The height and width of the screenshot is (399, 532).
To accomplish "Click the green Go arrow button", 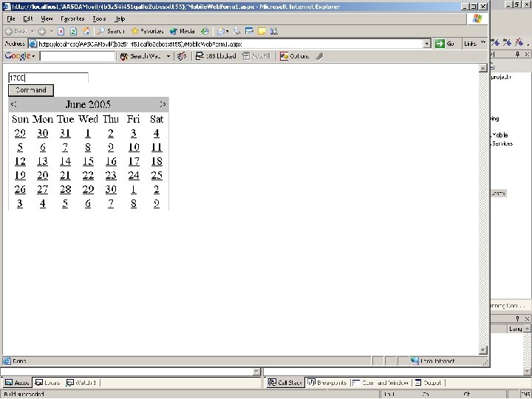I will click(440, 44).
